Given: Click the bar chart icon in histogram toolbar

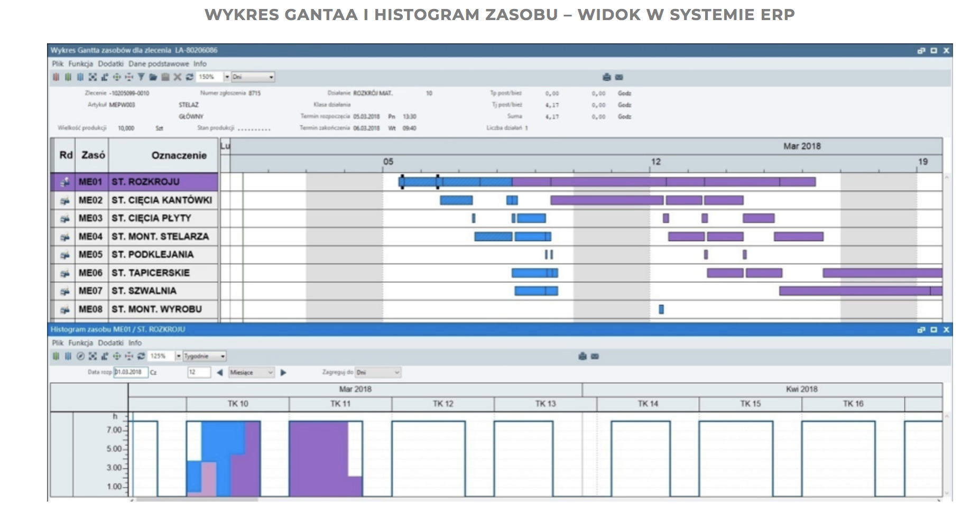Looking at the screenshot, I should pos(105,356).
